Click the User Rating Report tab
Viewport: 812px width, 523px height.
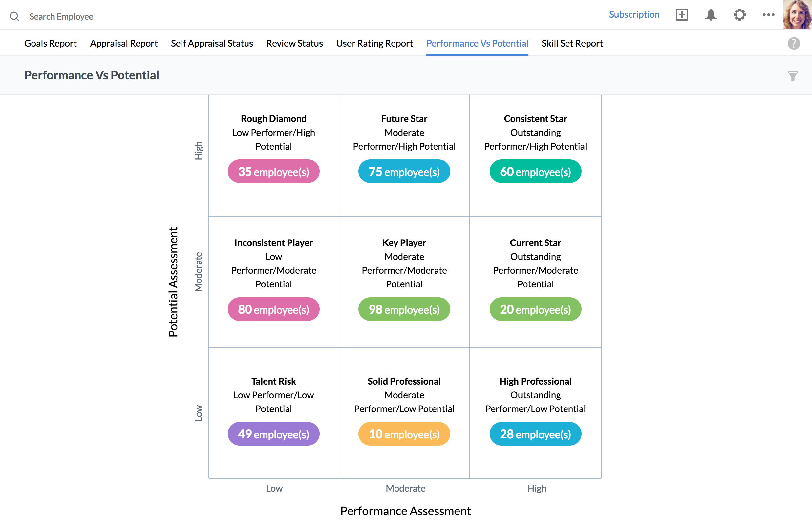tap(375, 43)
